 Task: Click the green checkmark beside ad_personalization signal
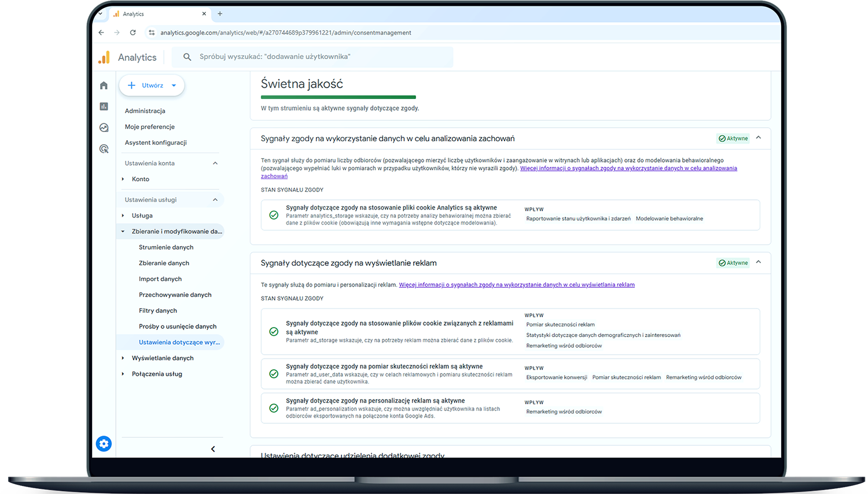pos(274,407)
